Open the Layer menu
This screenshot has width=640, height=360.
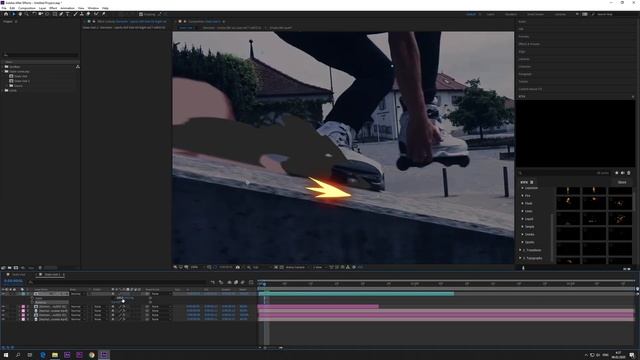(x=42, y=8)
